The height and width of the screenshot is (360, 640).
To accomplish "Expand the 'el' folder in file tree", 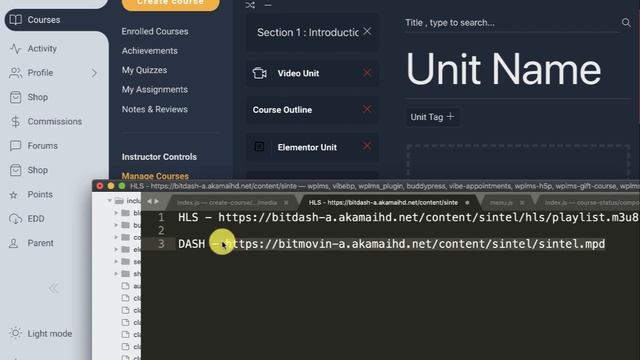I will coord(116,249).
